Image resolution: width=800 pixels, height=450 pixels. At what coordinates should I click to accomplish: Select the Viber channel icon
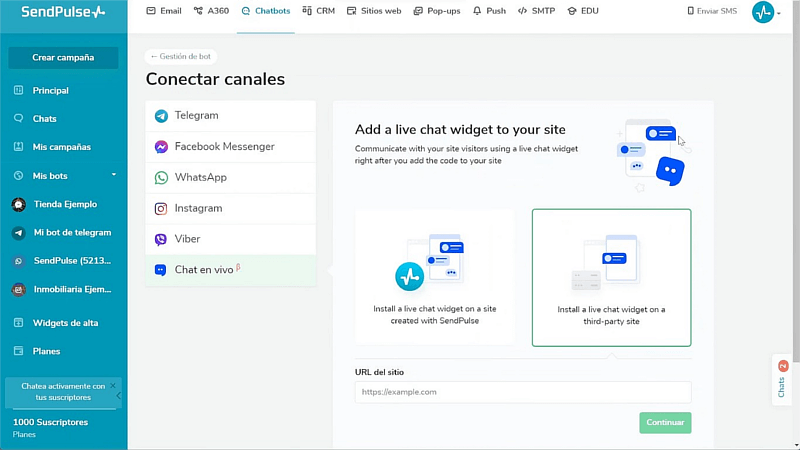(x=161, y=240)
